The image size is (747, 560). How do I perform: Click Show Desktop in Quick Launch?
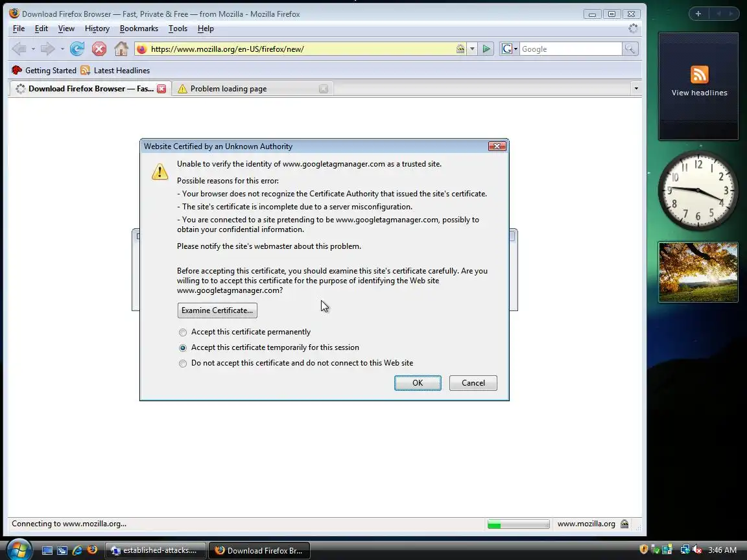click(x=47, y=550)
